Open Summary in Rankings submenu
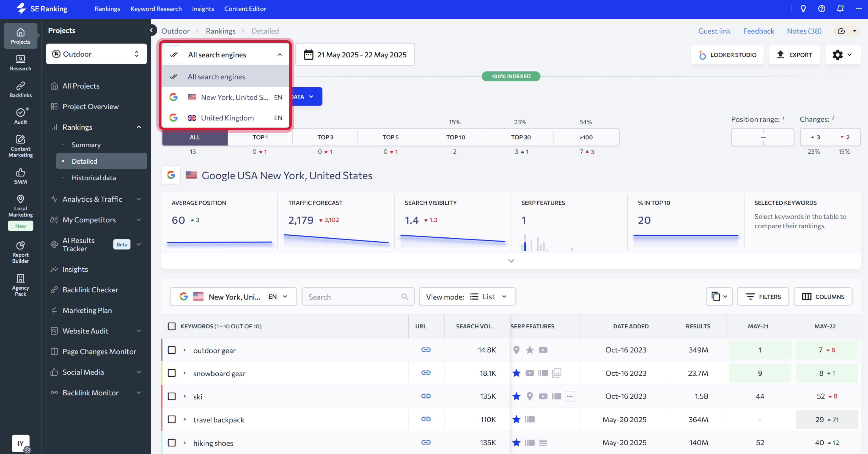This screenshot has height=454, width=868. (x=86, y=145)
